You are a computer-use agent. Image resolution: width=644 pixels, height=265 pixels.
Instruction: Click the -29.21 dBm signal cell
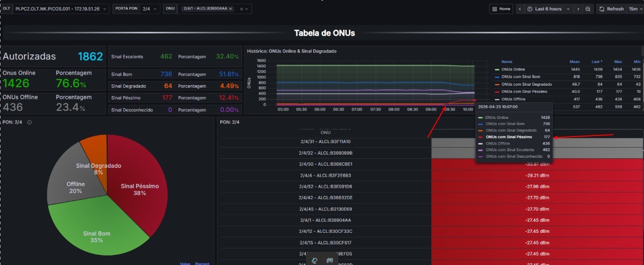pyautogui.click(x=537, y=175)
